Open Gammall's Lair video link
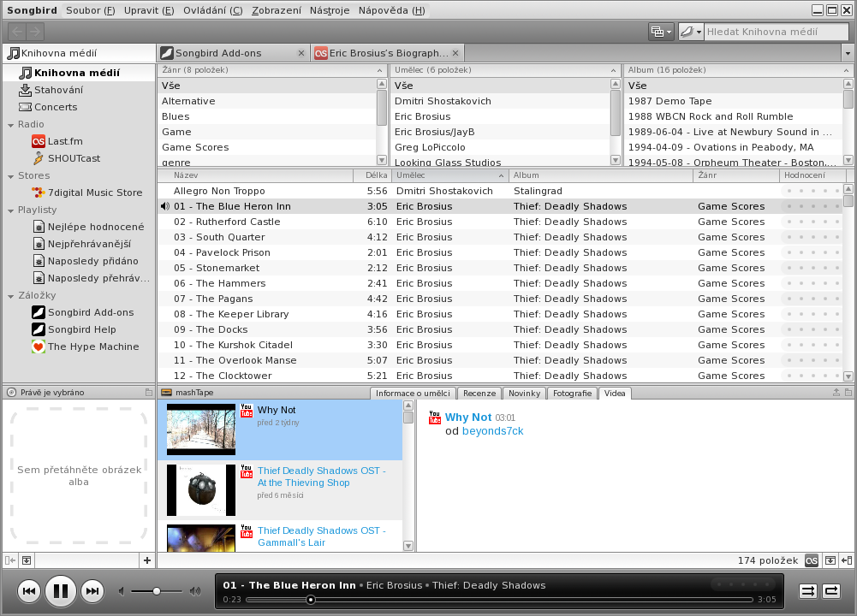Image resolution: width=857 pixels, height=616 pixels. point(321,536)
